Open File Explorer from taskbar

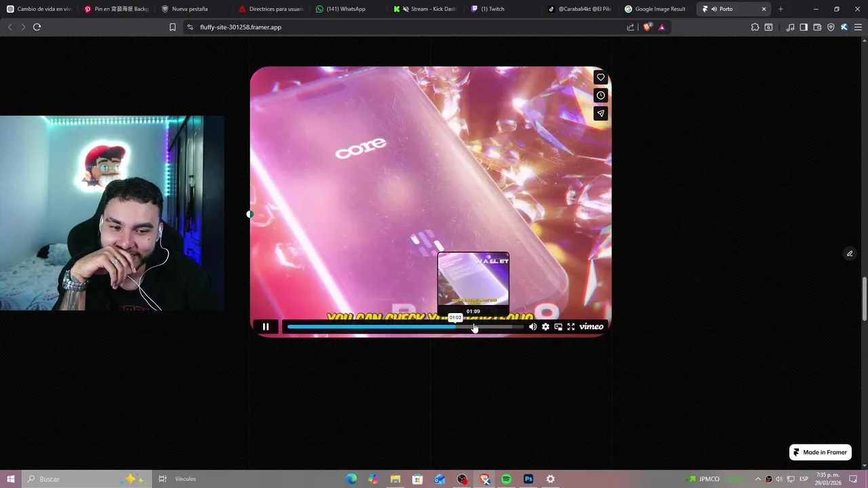click(395, 479)
